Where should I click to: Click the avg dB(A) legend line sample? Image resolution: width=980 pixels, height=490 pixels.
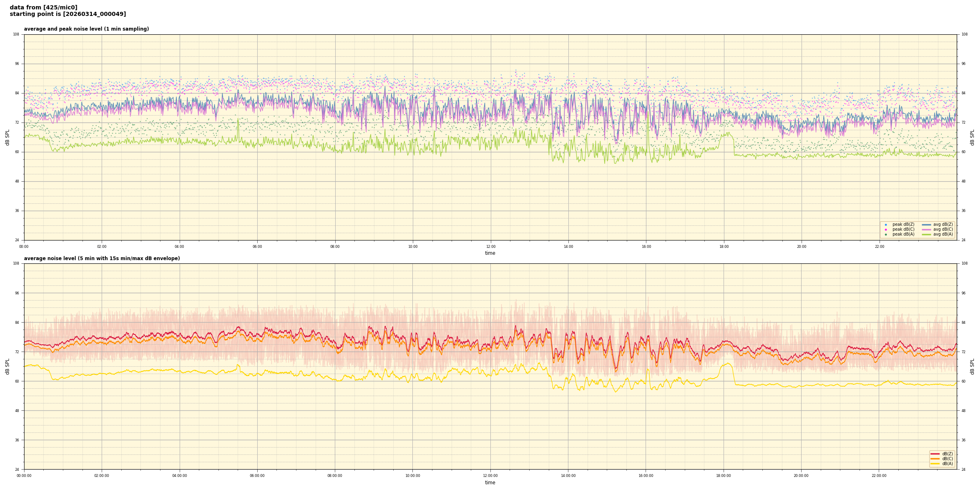coord(927,234)
